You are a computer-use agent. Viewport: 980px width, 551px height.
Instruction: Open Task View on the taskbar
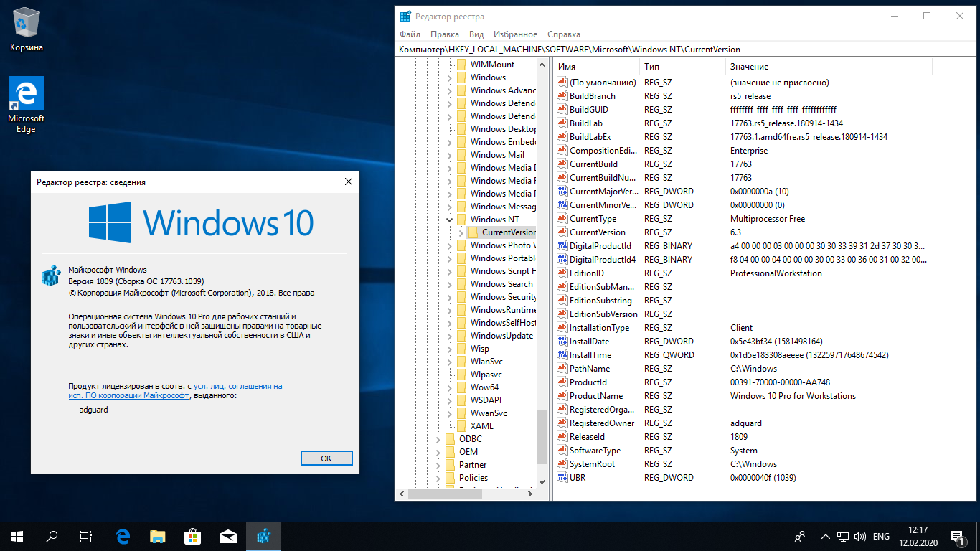86,536
